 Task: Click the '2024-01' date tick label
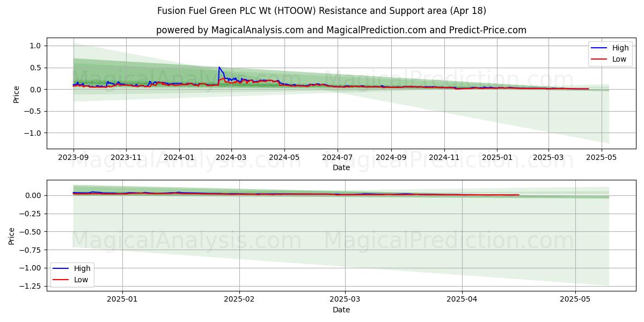tap(179, 157)
